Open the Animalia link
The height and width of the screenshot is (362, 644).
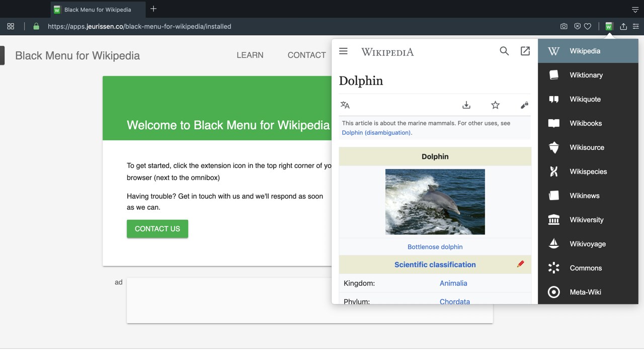tap(453, 283)
